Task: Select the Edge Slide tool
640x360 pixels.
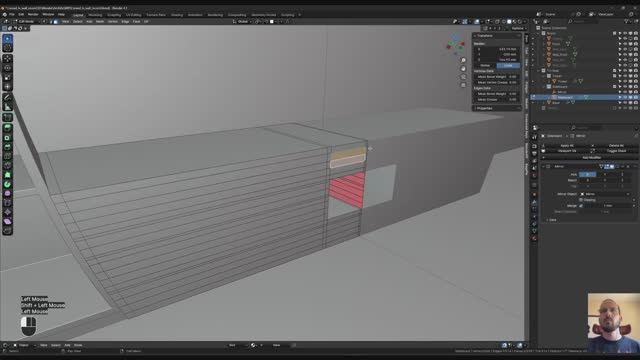Action: pyautogui.click(x=7, y=203)
